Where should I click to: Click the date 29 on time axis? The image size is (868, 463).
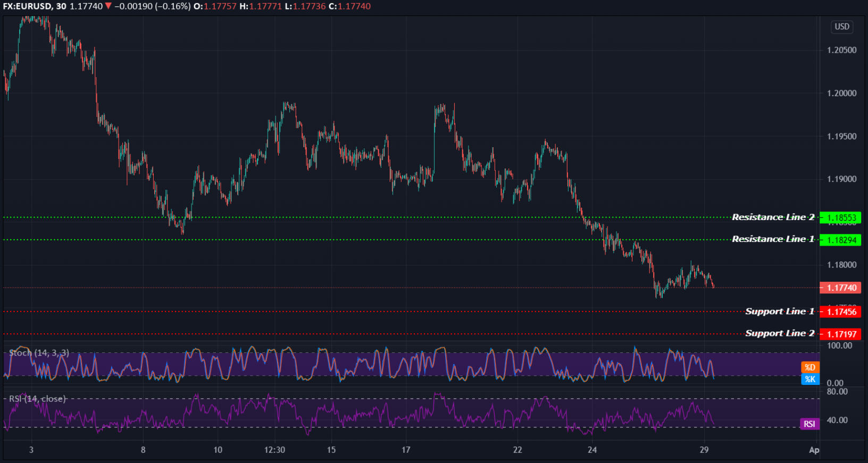point(704,450)
